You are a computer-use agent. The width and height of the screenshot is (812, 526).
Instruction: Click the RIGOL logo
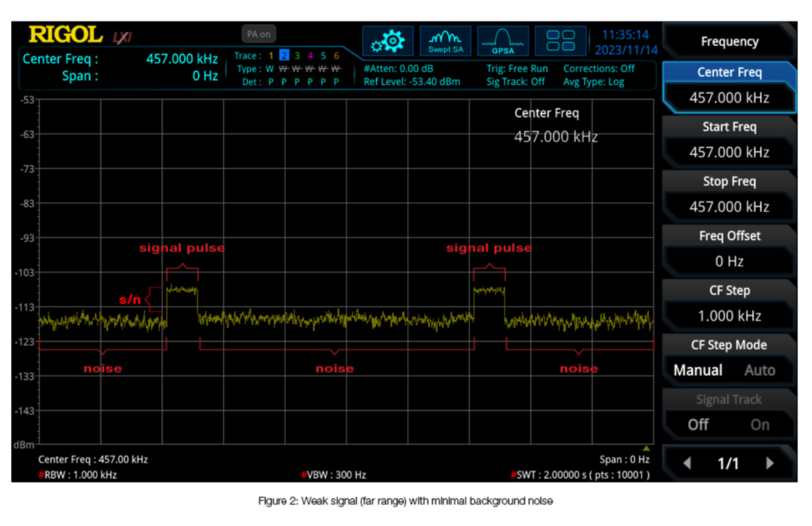point(66,36)
